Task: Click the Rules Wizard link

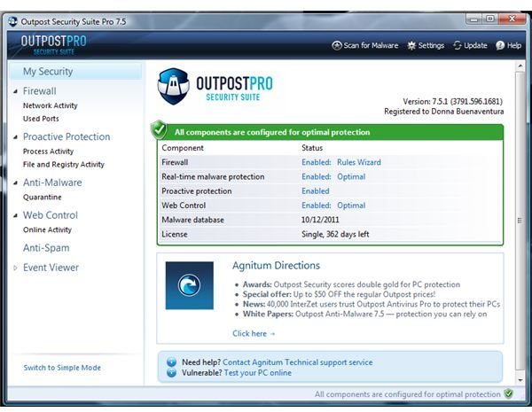Action: [x=359, y=162]
